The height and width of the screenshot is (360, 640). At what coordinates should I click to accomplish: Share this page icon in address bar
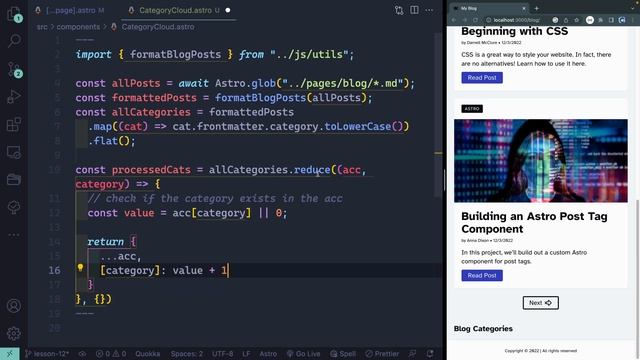coord(566,20)
